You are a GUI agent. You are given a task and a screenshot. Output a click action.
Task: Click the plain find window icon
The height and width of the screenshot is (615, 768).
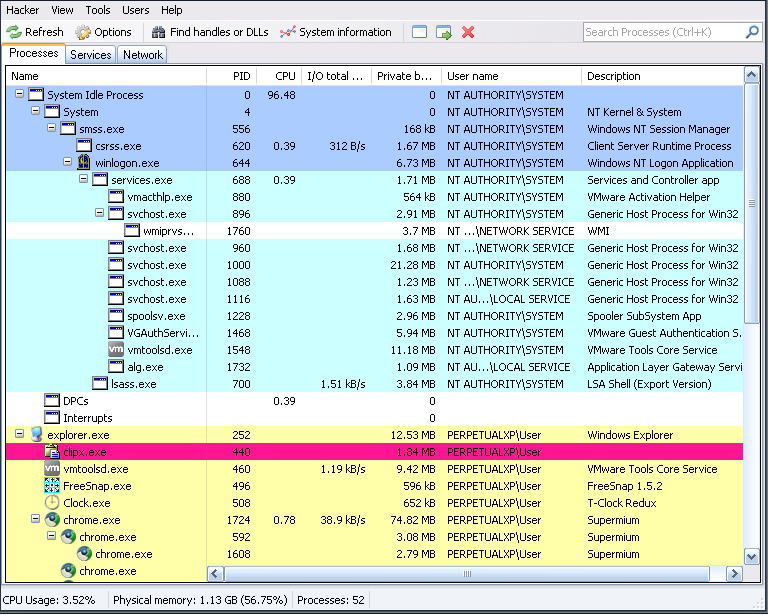(x=419, y=32)
